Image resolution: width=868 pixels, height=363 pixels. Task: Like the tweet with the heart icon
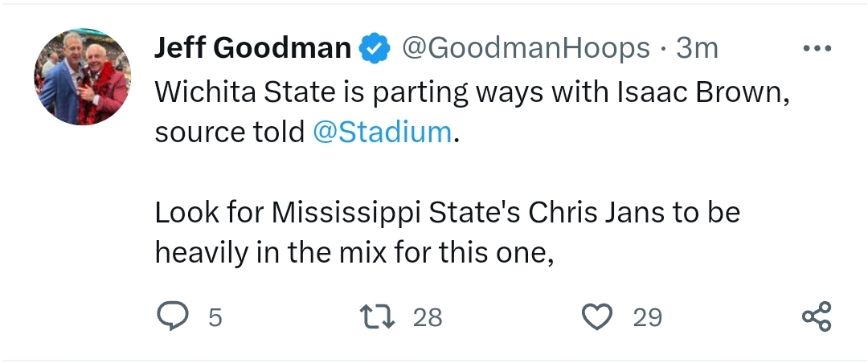596,317
